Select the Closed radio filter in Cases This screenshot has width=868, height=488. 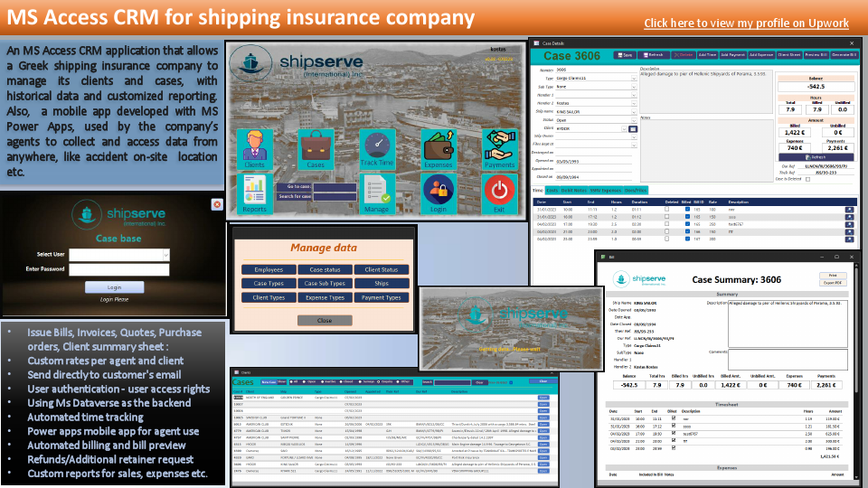[342, 381]
